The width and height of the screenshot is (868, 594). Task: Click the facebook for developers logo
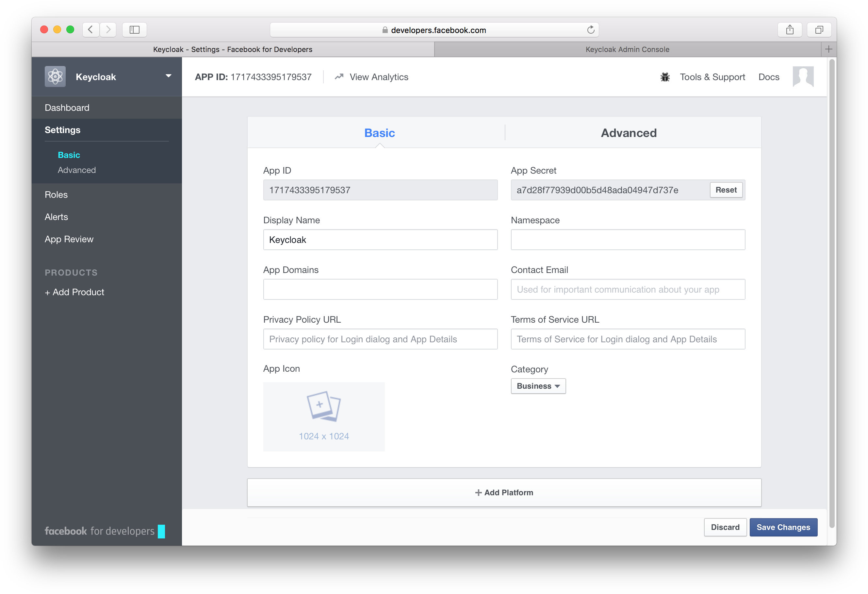click(x=105, y=531)
